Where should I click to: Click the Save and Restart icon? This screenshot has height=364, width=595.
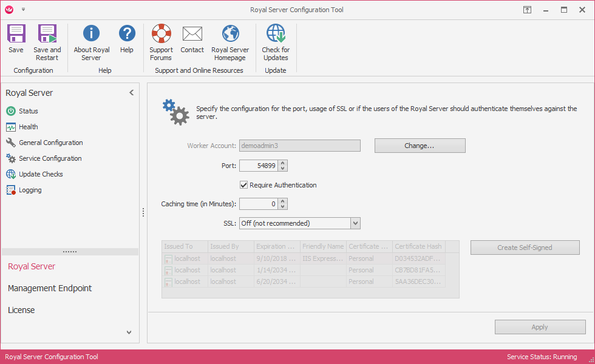point(47,34)
